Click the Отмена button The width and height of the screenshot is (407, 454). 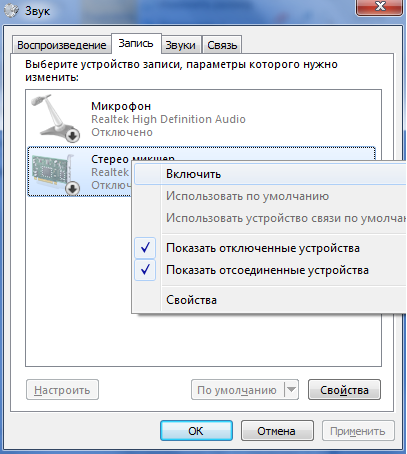(x=277, y=431)
